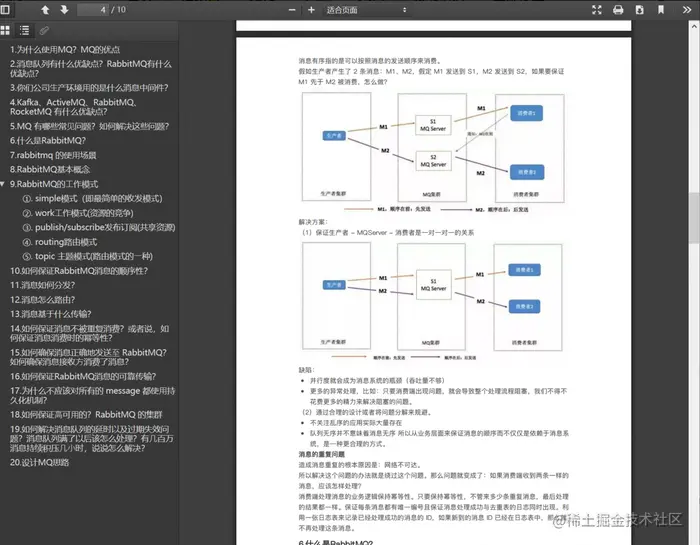Open outline item 5.MQ 有哪些常见问题
The width and height of the screenshot is (700, 545).
89,126
